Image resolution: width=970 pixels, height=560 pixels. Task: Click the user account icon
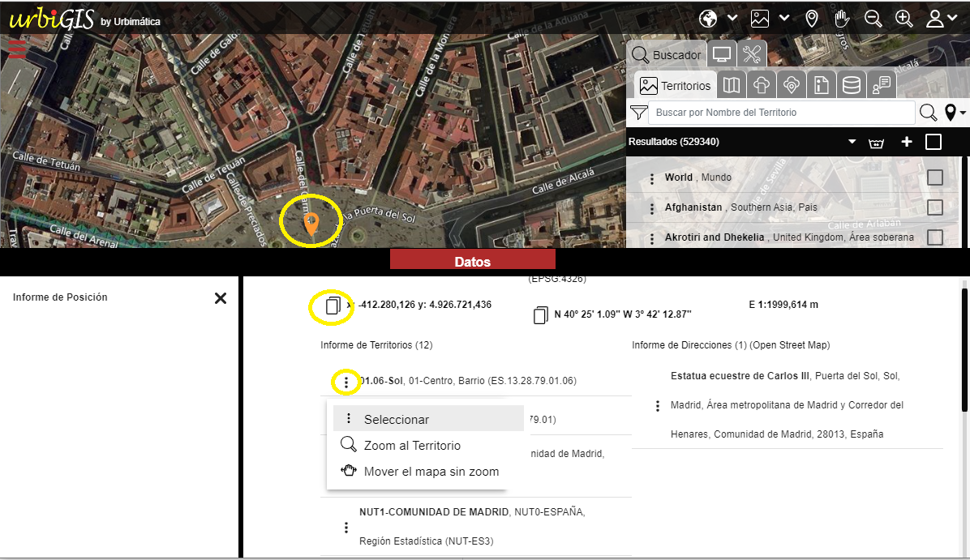(x=934, y=19)
